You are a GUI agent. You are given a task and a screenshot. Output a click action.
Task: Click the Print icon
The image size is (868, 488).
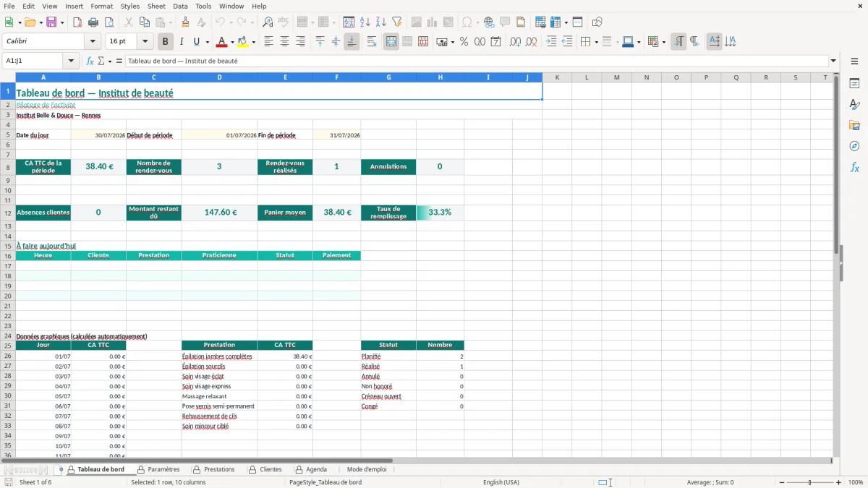[93, 22]
